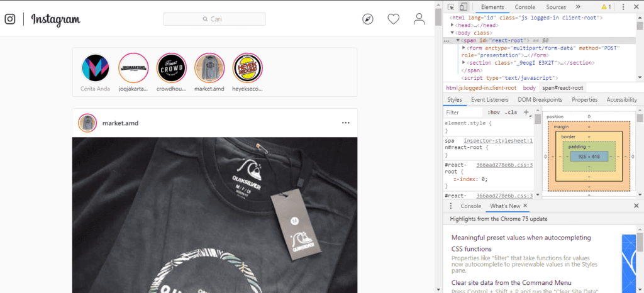644x293 pixels.
Task: Close the What's New tab
Action: 525,206
